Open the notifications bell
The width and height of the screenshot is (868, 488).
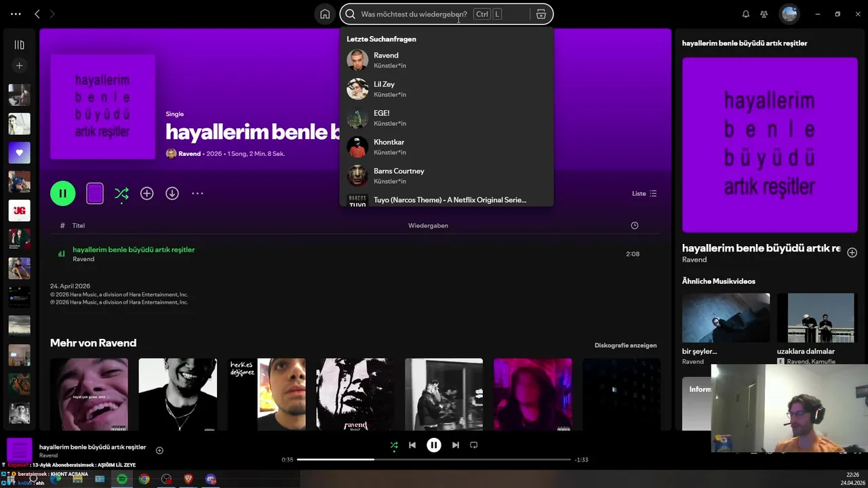pos(746,14)
